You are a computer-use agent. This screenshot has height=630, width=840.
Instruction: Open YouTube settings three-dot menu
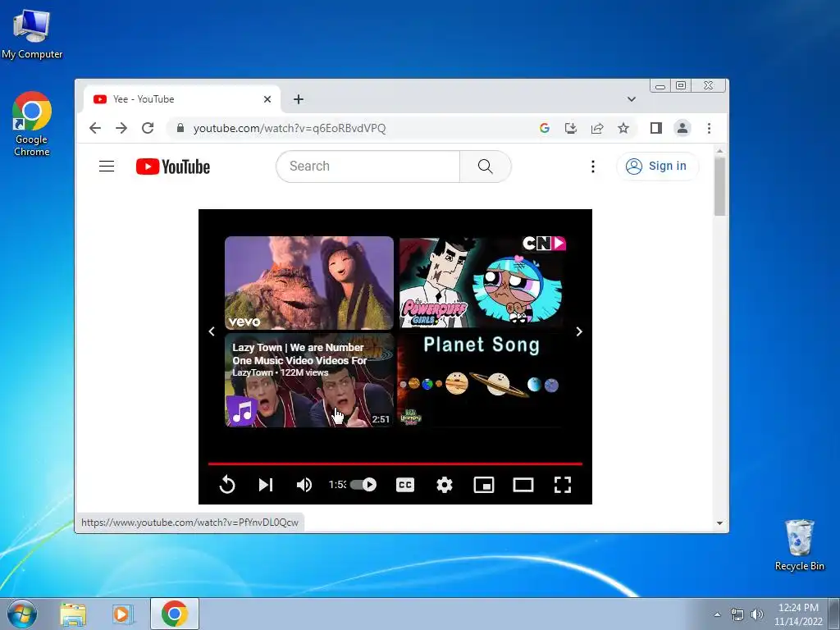coord(592,167)
